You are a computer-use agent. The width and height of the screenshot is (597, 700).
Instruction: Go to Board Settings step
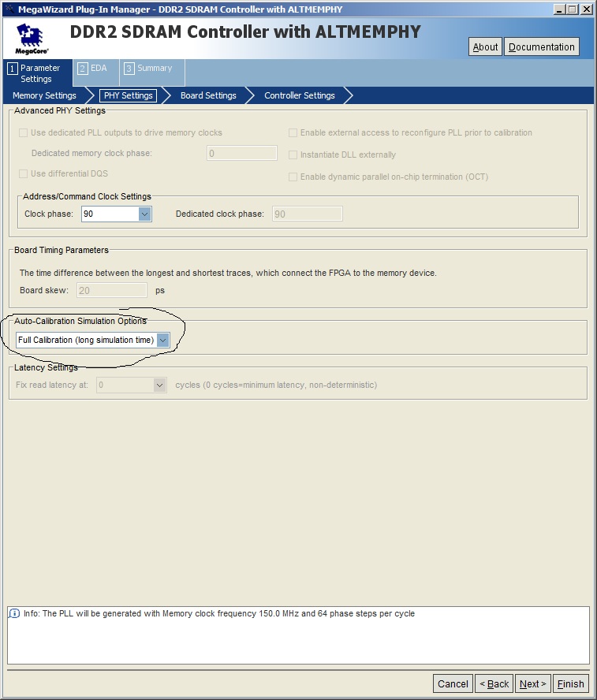click(208, 95)
